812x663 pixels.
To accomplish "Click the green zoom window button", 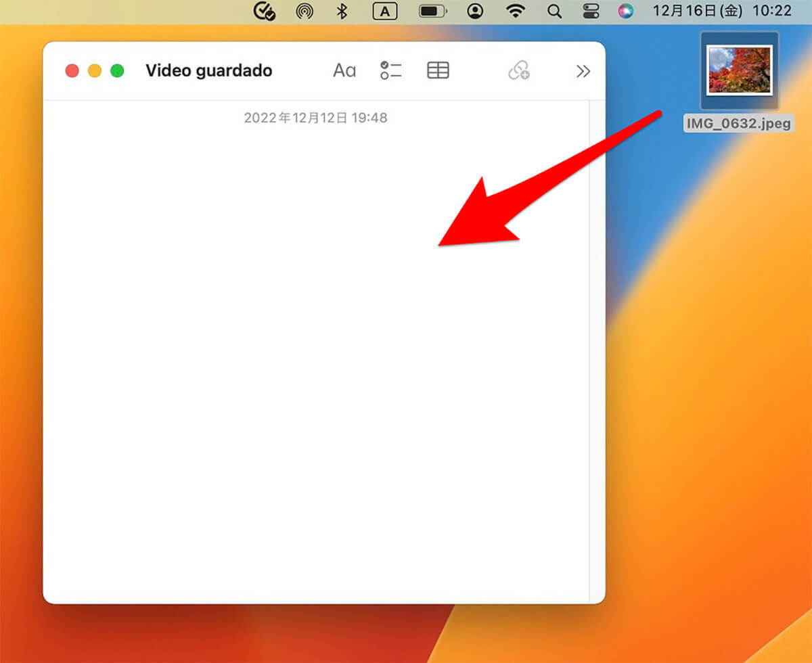I will pos(117,70).
